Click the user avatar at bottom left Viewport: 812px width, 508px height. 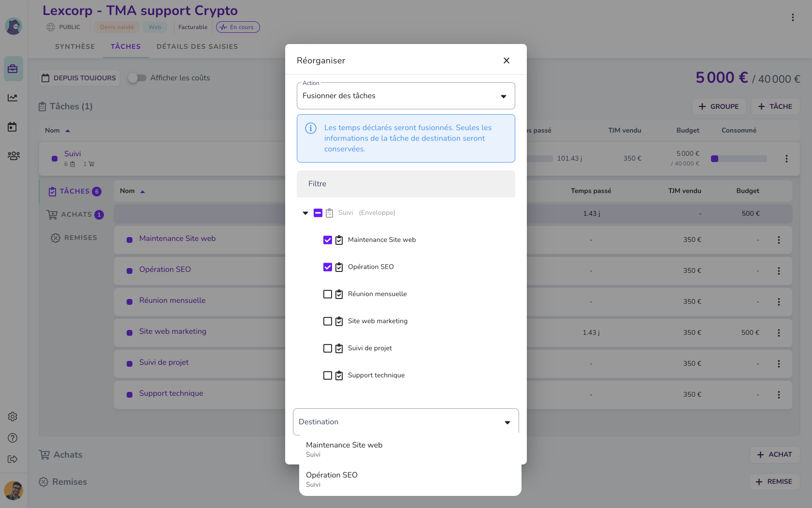pos(14,491)
